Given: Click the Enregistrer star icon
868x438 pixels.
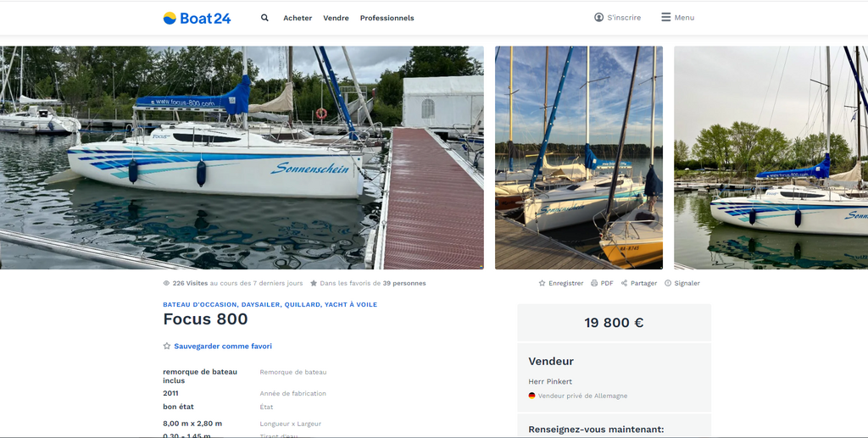Looking at the screenshot, I should [x=542, y=283].
